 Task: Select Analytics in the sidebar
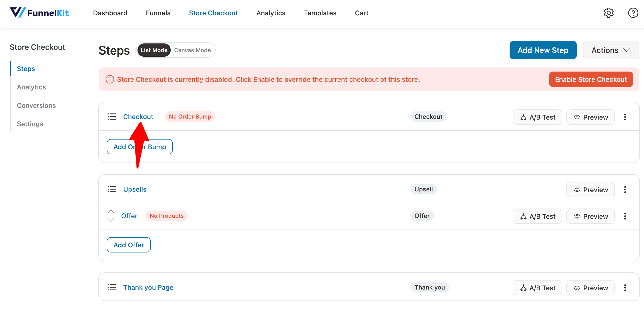(31, 87)
